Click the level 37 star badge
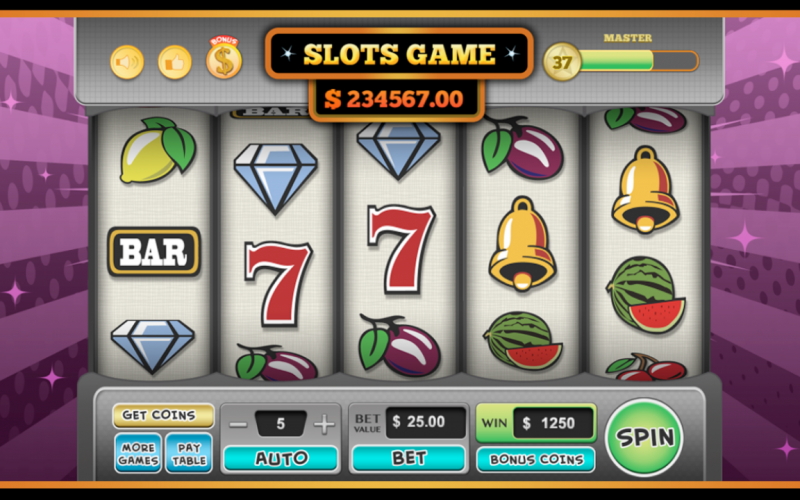 [x=562, y=62]
